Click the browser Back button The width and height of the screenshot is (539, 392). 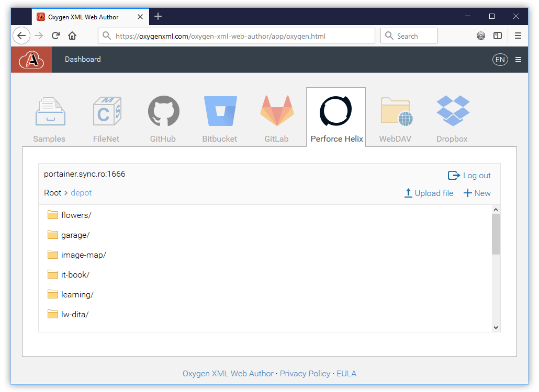click(x=21, y=36)
